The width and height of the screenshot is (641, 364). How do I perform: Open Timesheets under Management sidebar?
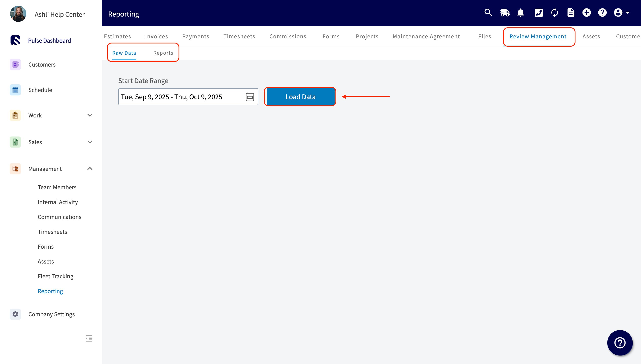coord(52,232)
